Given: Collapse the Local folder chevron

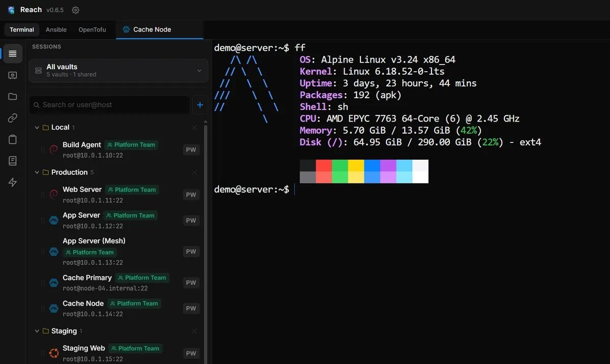Looking at the screenshot, I should point(37,128).
